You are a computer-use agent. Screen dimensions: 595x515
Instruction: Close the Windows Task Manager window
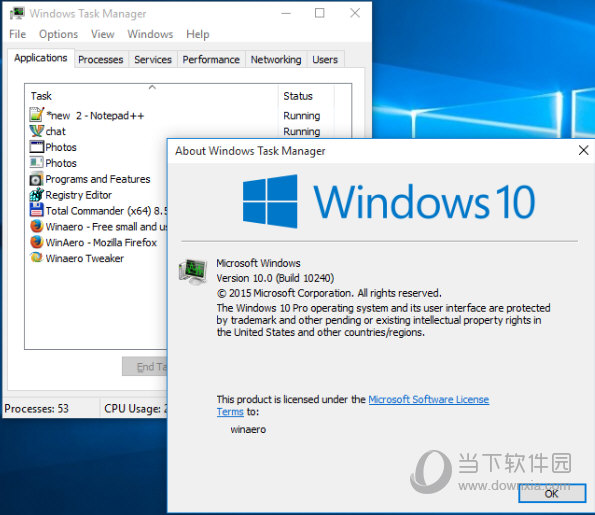[355, 13]
